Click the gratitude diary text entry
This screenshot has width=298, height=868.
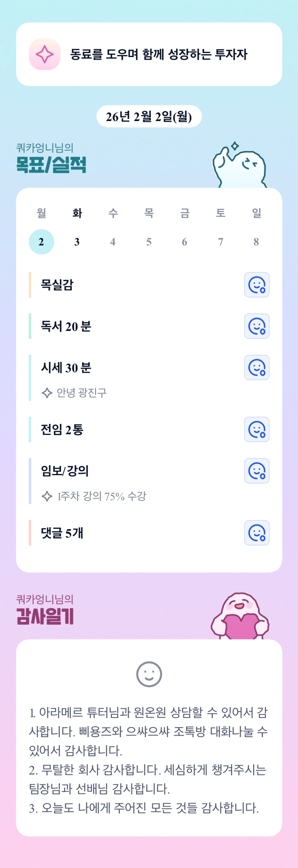(148, 761)
